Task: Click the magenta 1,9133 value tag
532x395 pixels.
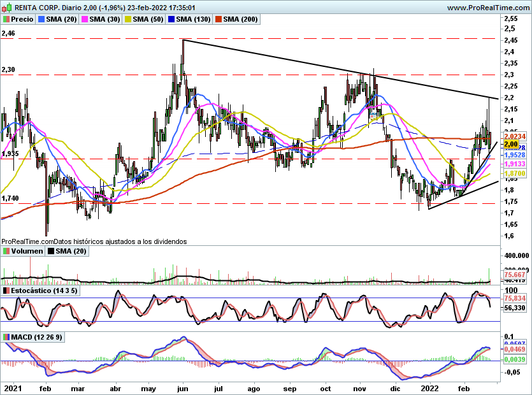Action: [x=515, y=164]
